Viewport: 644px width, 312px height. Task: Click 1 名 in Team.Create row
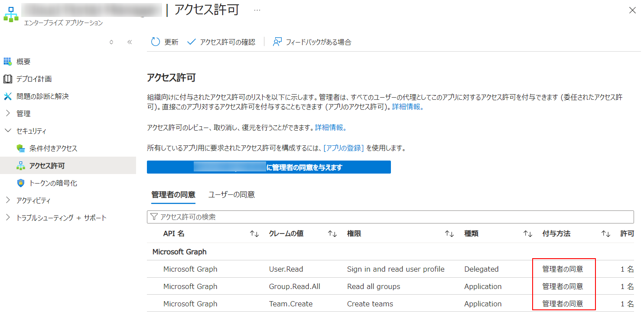tap(627, 304)
